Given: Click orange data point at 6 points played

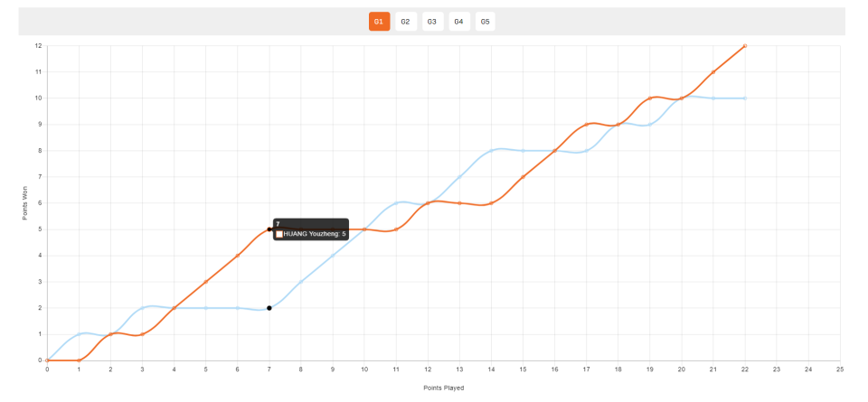Looking at the screenshot, I should 238,256.
